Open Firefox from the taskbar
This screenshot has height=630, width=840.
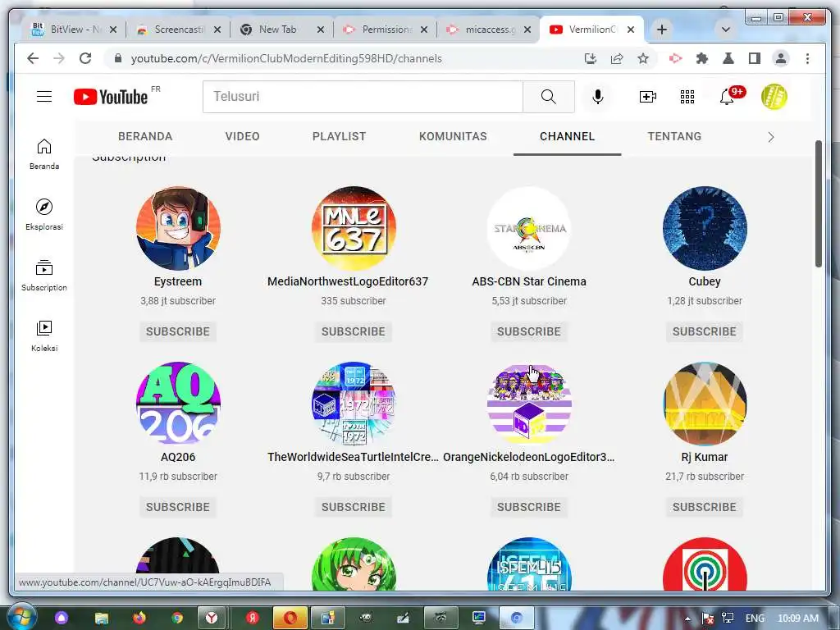pyautogui.click(x=139, y=618)
